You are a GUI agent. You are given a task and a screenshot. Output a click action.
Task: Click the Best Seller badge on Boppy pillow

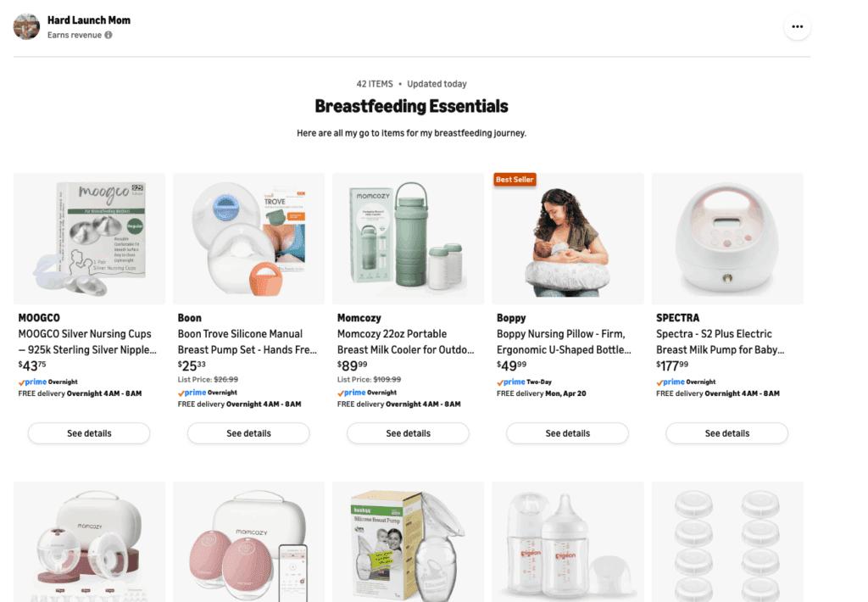tap(515, 180)
